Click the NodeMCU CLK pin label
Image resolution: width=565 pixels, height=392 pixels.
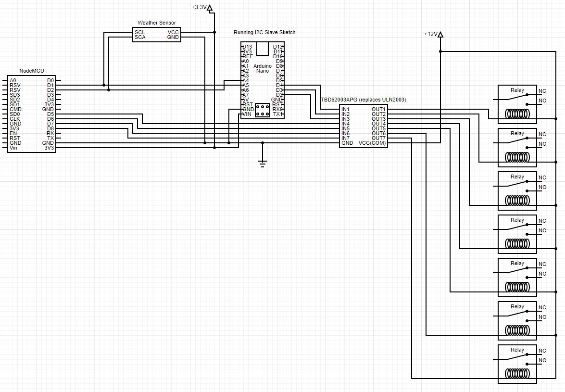[x=15, y=119]
